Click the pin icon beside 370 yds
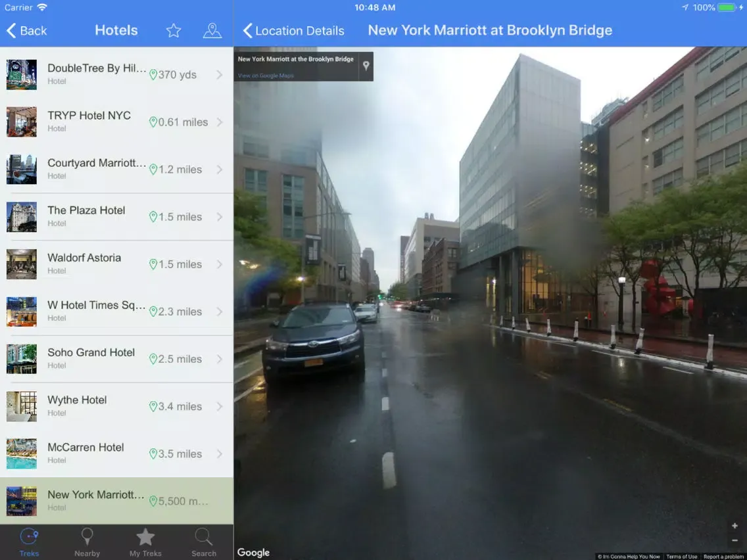Viewport: 747px width, 560px height. click(153, 75)
